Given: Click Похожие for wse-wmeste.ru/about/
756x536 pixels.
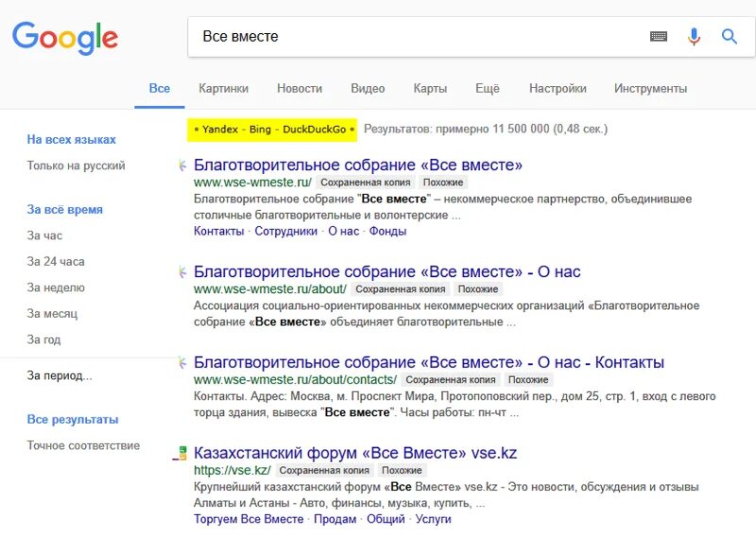Looking at the screenshot, I should (478, 289).
